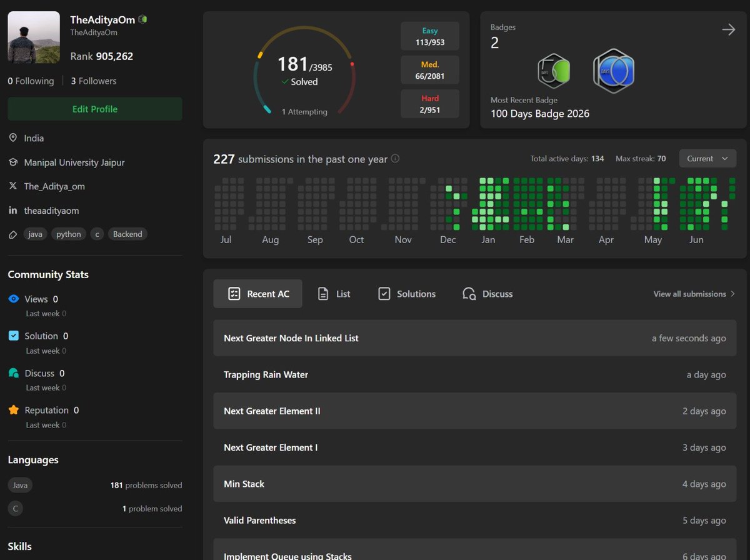Click the blue Views eye icon
Screen dimensions: 750x560
point(14,299)
